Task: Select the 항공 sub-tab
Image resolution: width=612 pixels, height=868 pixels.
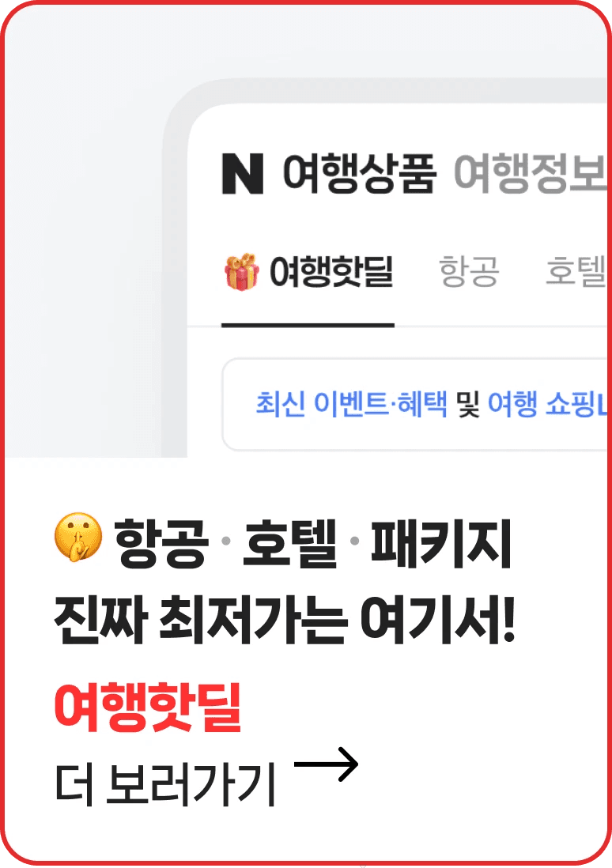Action: point(469,272)
